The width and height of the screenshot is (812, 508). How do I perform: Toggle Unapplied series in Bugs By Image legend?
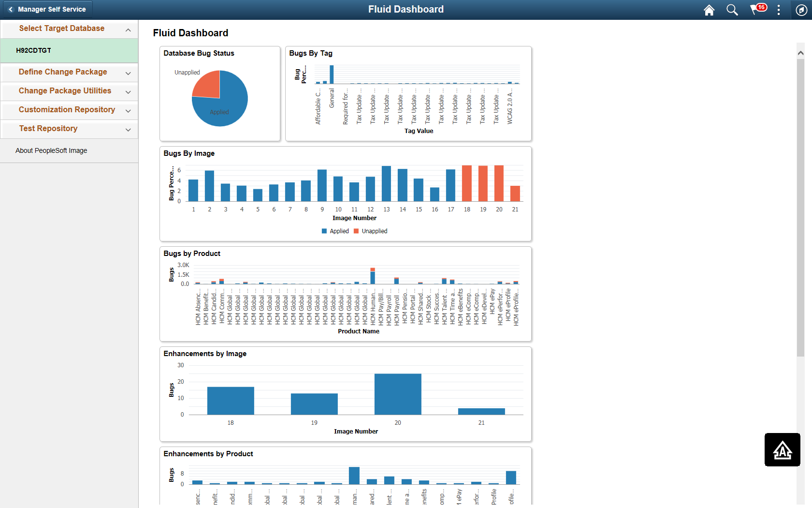[370, 231]
